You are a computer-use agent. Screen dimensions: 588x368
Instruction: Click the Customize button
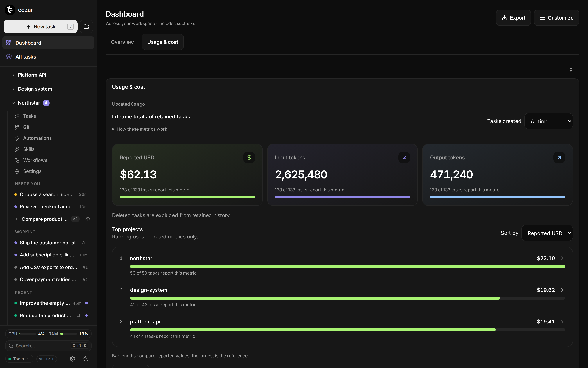tap(556, 18)
